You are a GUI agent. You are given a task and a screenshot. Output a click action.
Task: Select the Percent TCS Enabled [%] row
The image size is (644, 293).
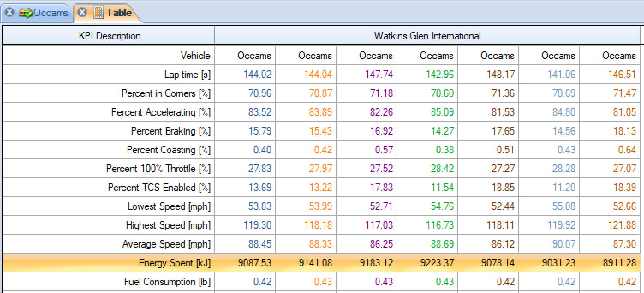tap(159, 188)
